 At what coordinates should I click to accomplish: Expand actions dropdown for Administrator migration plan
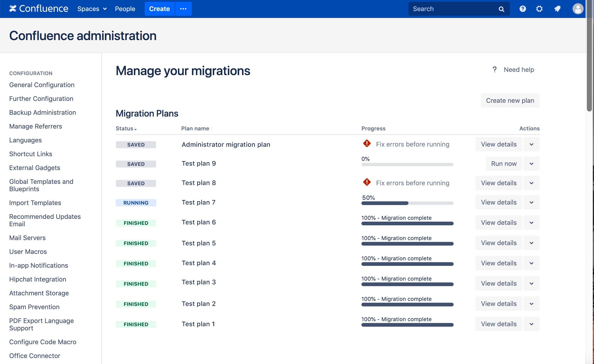[531, 144]
